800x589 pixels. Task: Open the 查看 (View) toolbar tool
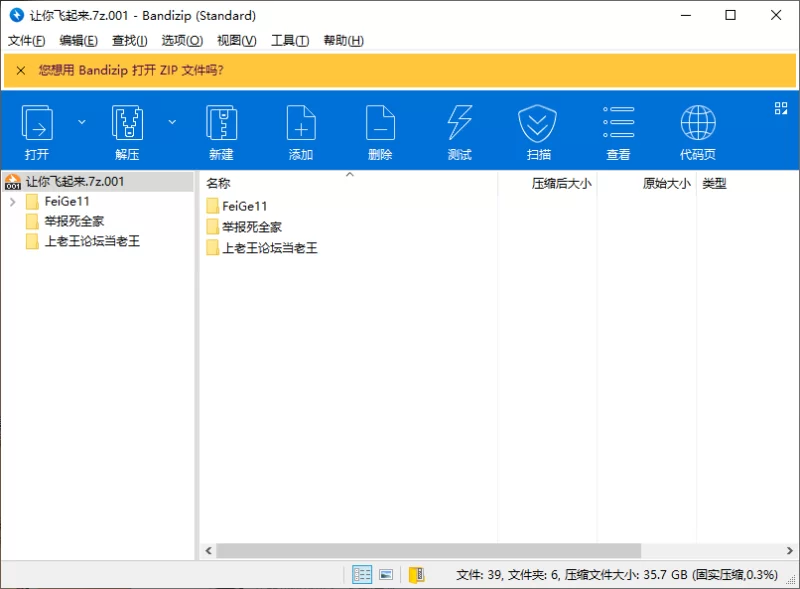[x=618, y=131]
